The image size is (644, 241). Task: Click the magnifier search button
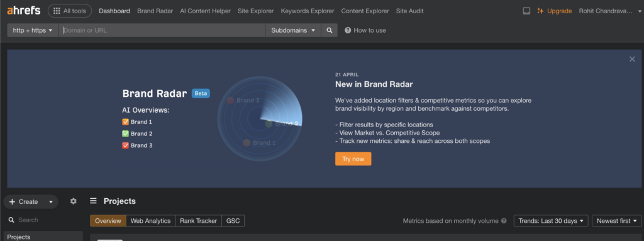(330, 30)
